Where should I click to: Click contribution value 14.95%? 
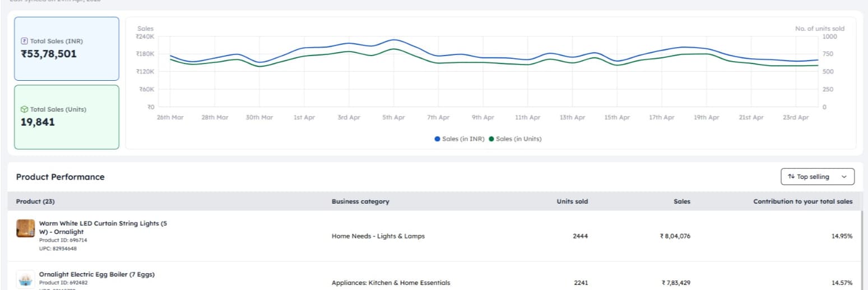coord(842,236)
